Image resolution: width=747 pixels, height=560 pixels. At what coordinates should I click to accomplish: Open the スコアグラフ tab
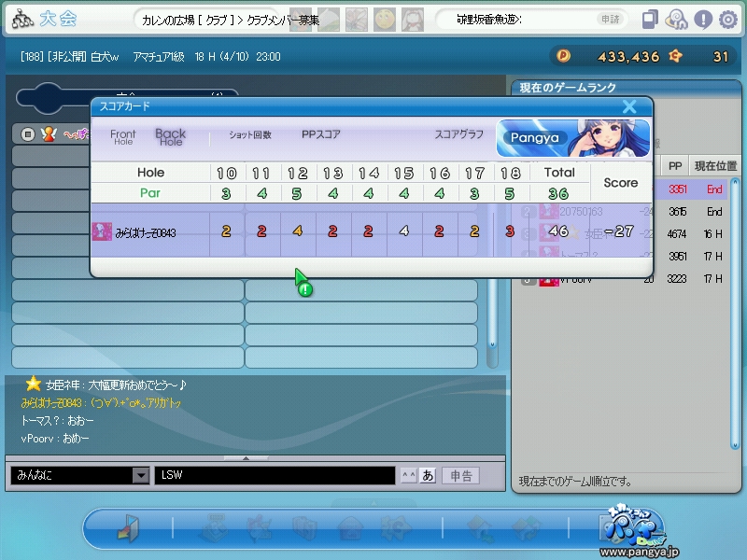pyautogui.click(x=458, y=134)
